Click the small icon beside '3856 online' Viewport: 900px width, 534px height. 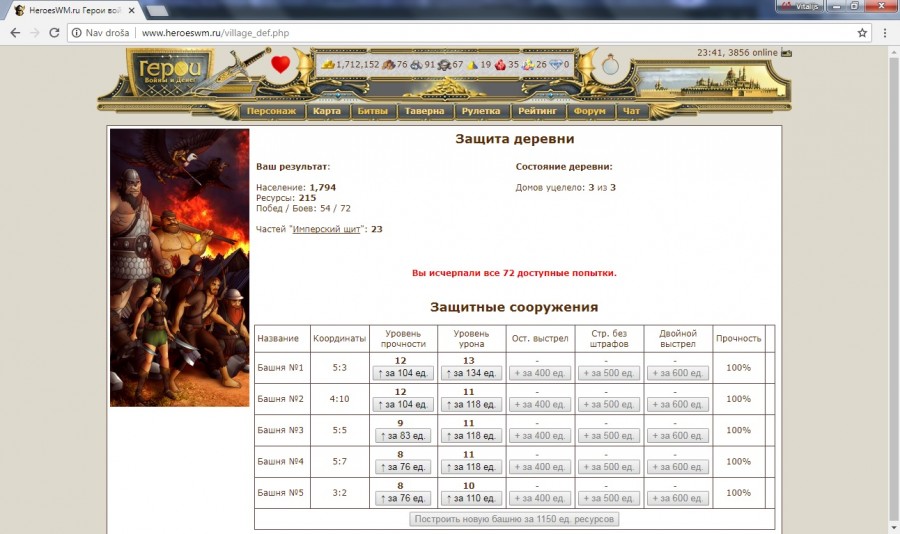[x=786, y=53]
